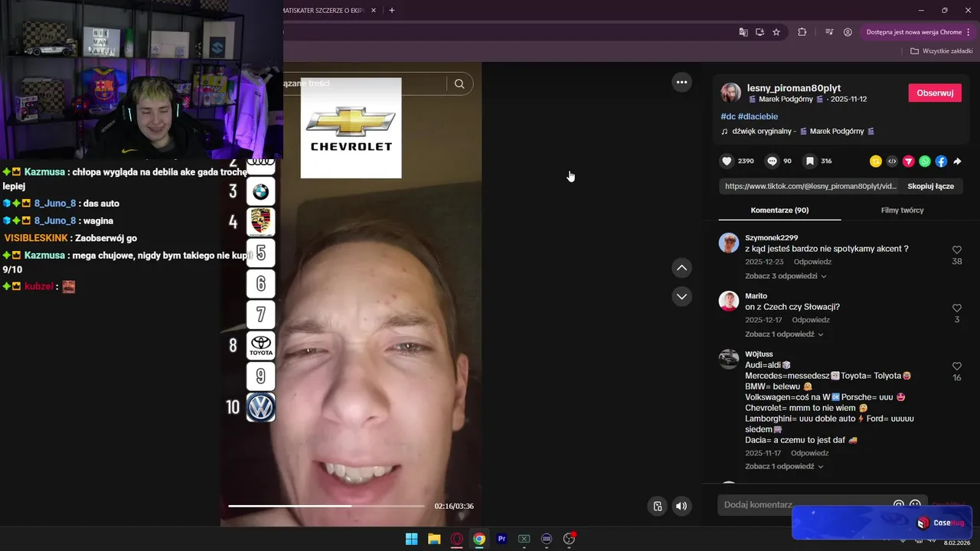Toggle auto-scroll button beside volume
980x551 pixels.
pyautogui.click(x=657, y=506)
